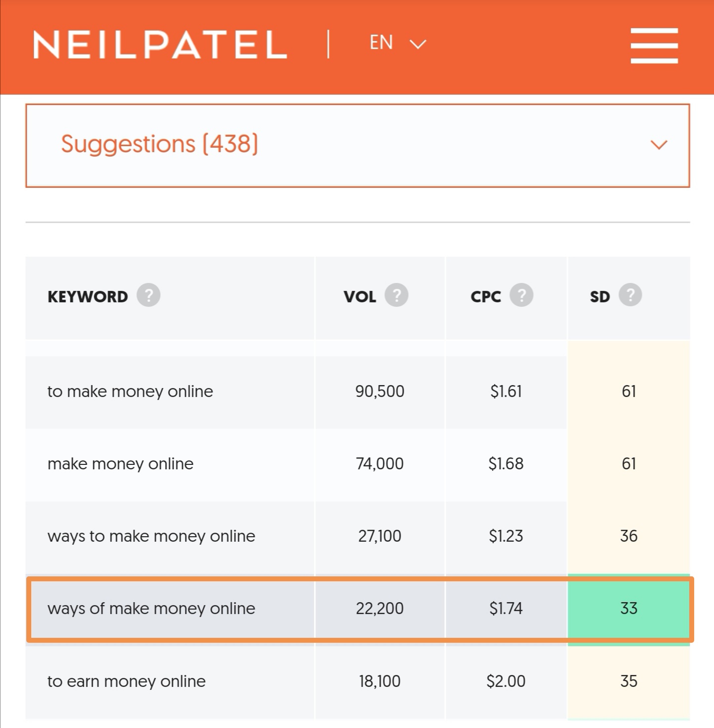Select the 'to earn money online' keyword

tap(126, 681)
